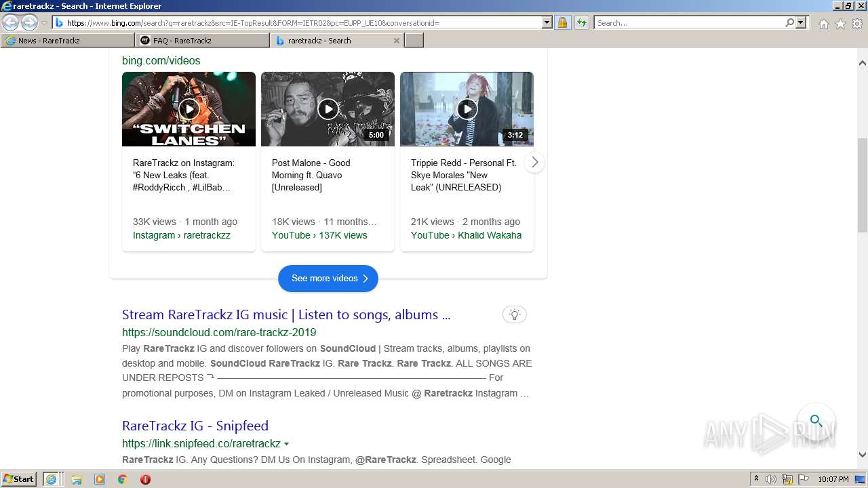
Task: Expand the address bar URL dropdown
Action: 547,22
